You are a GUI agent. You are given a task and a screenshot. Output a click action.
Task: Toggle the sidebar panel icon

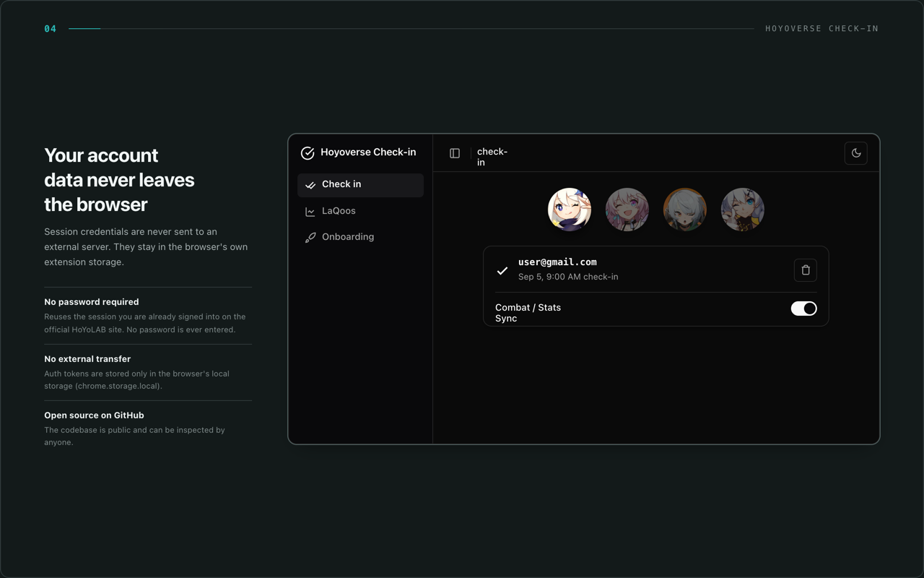coord(455,153)
